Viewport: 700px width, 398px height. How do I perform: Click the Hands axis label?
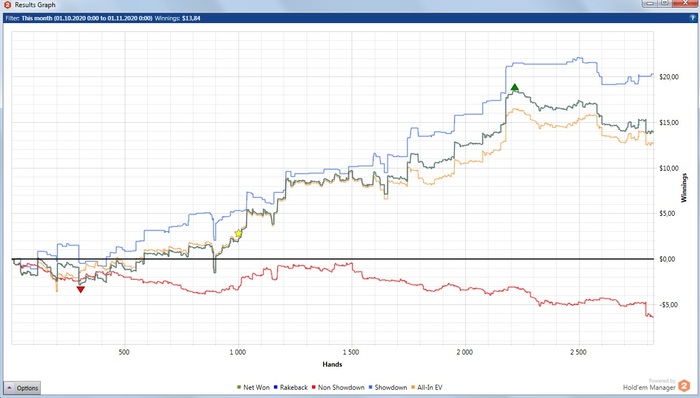[x=332, y=364]
